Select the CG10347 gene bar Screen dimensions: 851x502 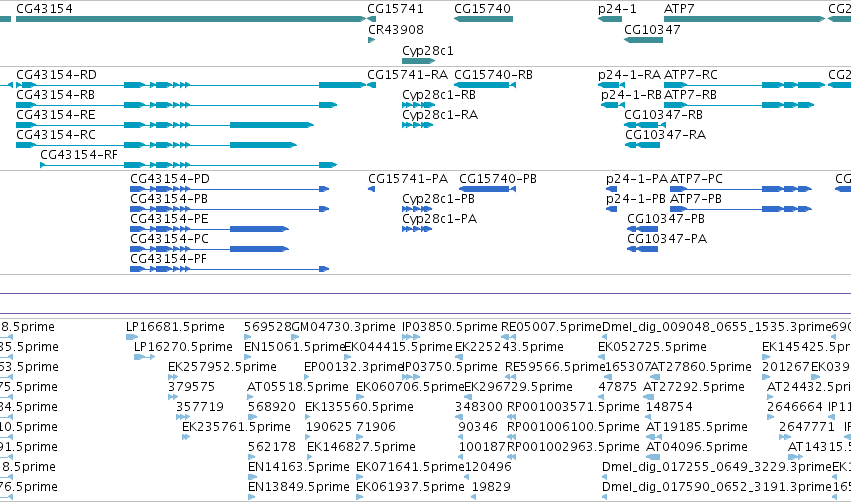pyautogui.click(x=644, y=40)
